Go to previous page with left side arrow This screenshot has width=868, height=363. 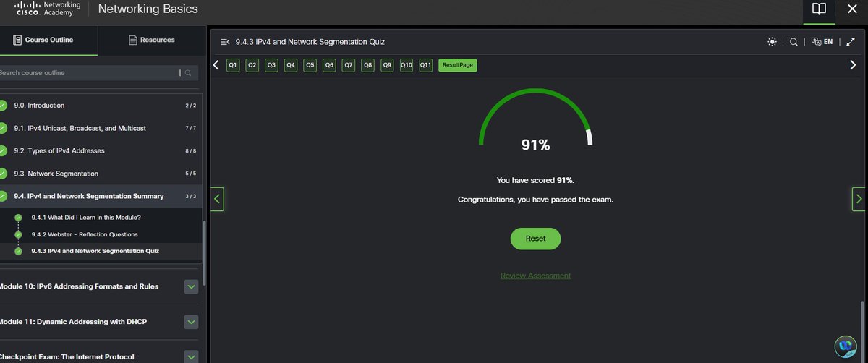tap(217, 199)
